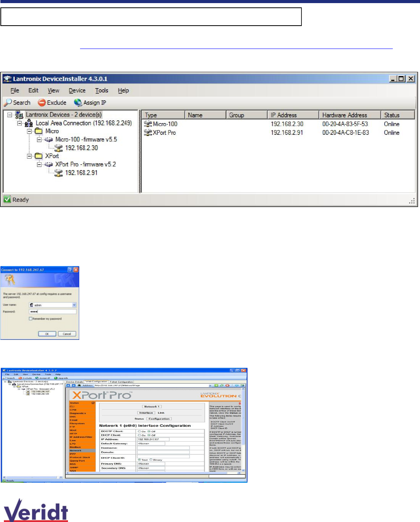420x522 pixels.
Task: Click Lantronix Devices root computer icon in 4.3.0.1 tree
Action: [19, 115]
